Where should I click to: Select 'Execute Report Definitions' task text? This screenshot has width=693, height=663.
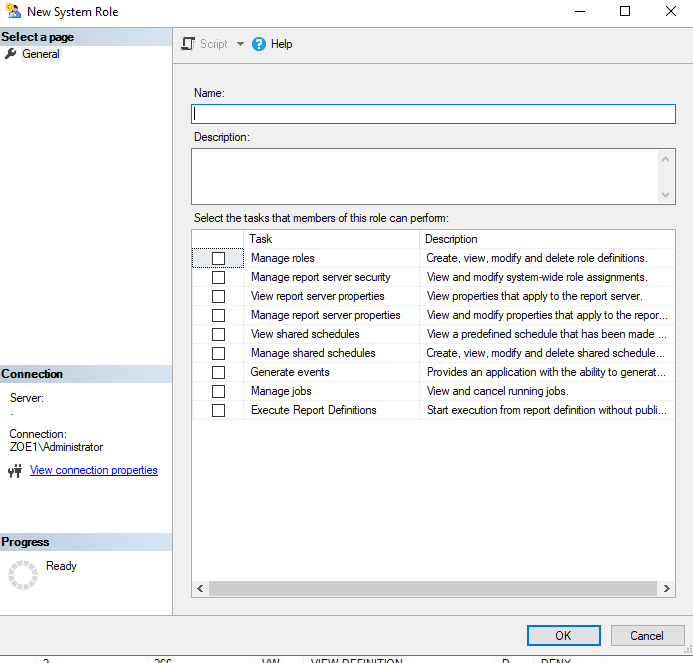(x=314, y=410)
